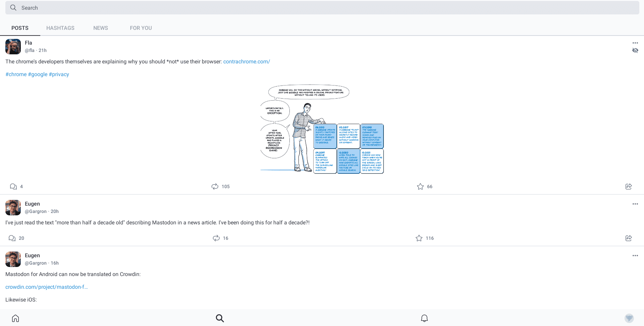Open the #privacy hashtag
644x326 pixels.
point(59,74)
